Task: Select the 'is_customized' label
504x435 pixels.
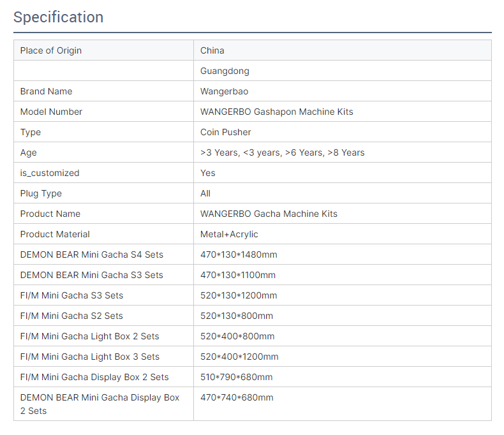Action: click(x=50, y=173)
